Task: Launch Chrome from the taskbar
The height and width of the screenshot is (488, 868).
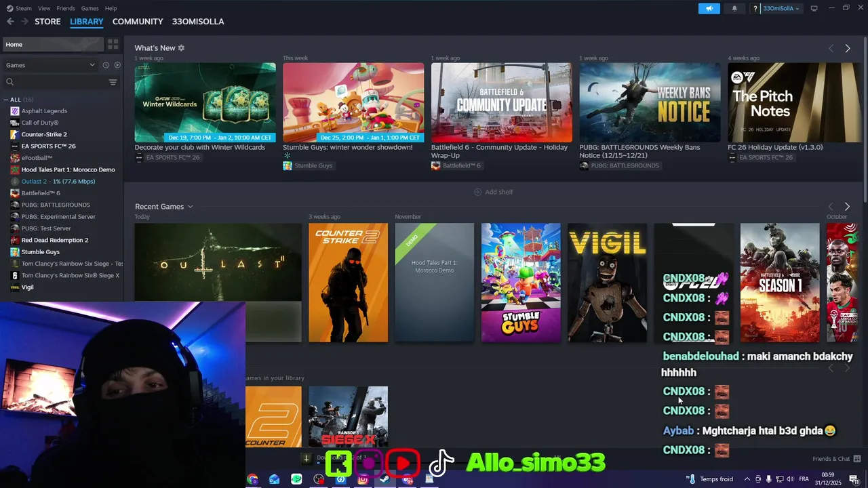Action: pos(252,479)
